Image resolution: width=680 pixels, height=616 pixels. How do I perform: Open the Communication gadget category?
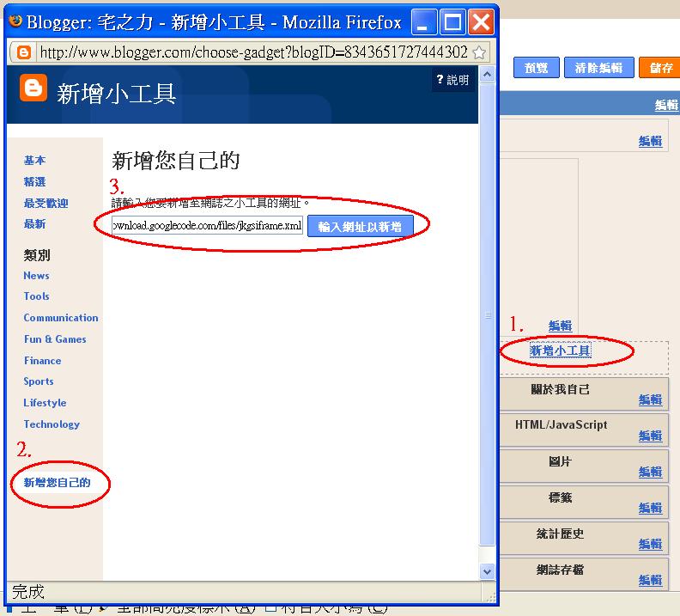click(x=61, y=318)
